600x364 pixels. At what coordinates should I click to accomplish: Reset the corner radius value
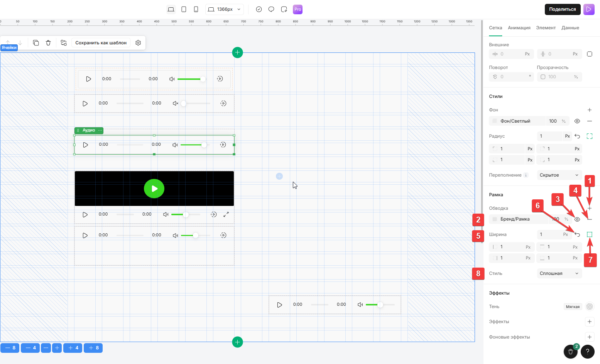tap(577, 136)
